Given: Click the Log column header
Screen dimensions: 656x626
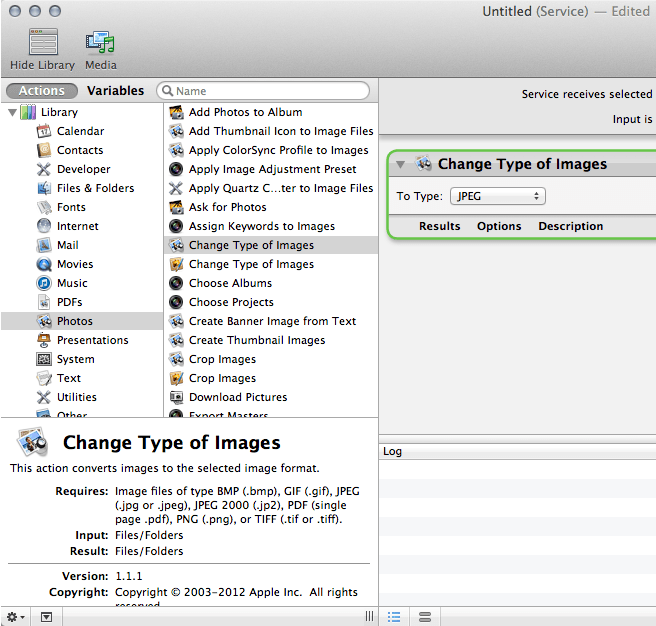Looking at the screenshot, I should tap(518, 452).
